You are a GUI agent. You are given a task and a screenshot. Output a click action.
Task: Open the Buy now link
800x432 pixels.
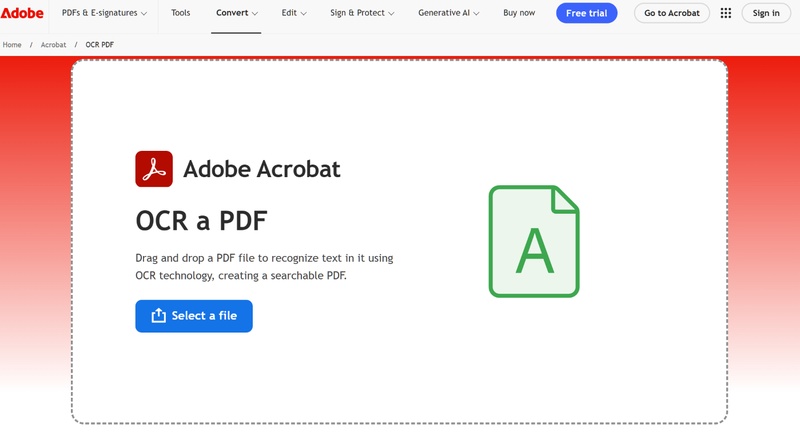point(519,13)
